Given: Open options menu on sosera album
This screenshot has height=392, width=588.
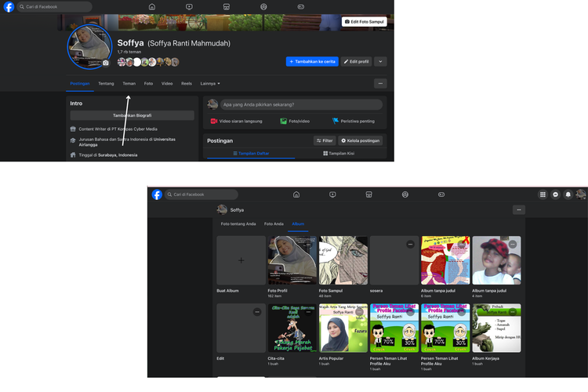Looking at the screenshot, I should point(410,245).
